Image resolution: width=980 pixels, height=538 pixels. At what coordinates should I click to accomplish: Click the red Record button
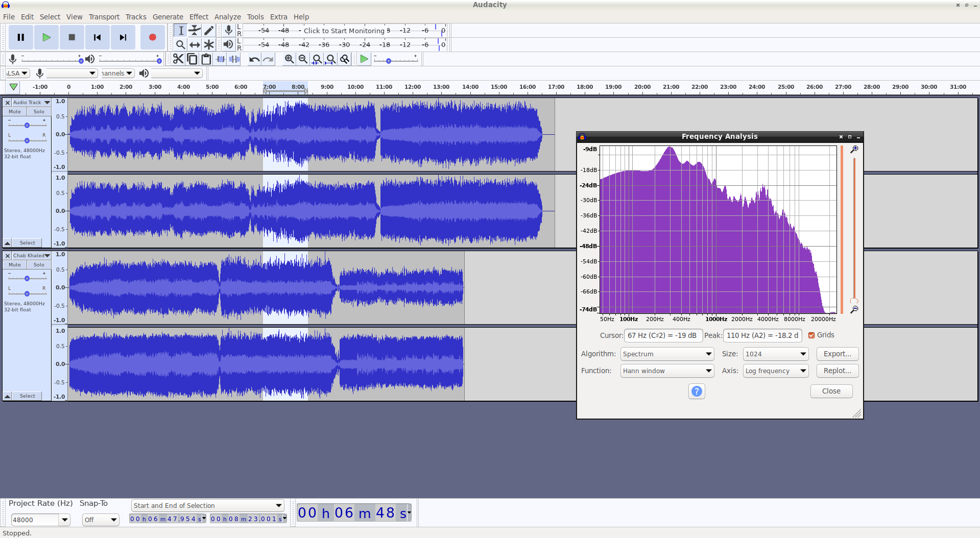(x=152, y=37)
